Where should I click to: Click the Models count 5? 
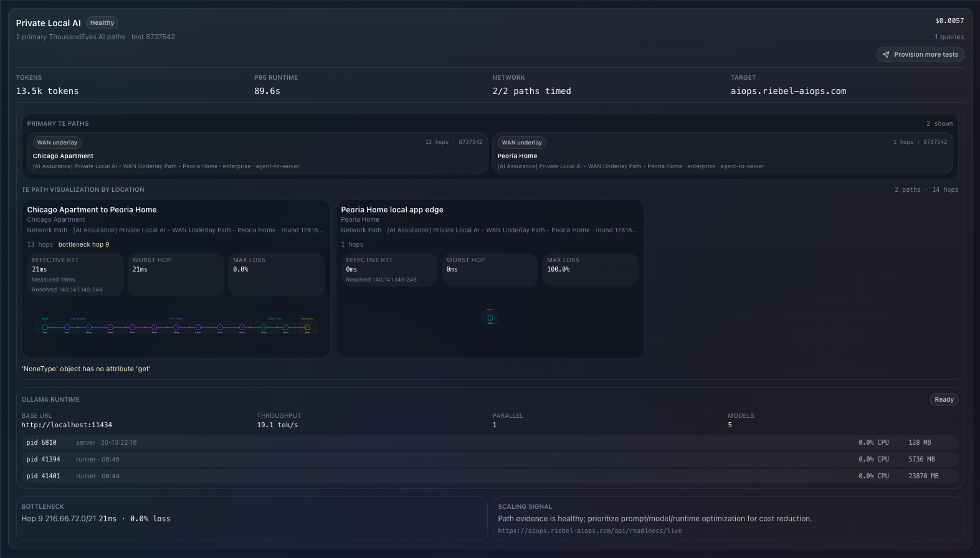pos(730,425)
